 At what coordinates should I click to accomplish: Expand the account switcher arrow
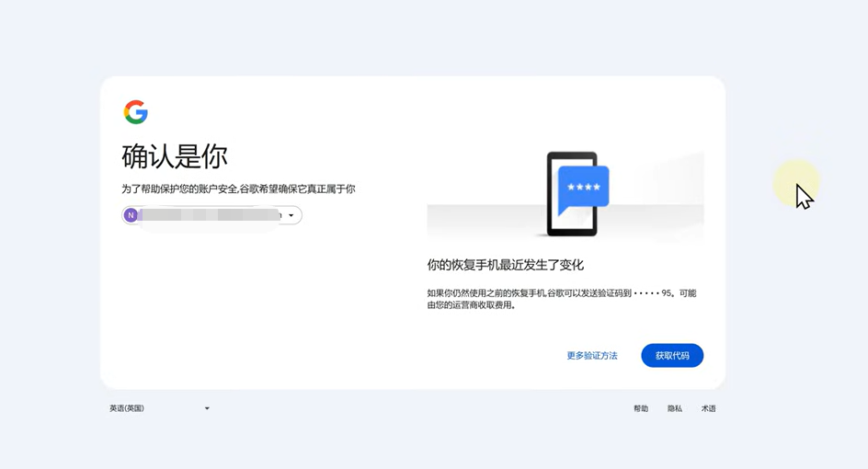point(291,215)
